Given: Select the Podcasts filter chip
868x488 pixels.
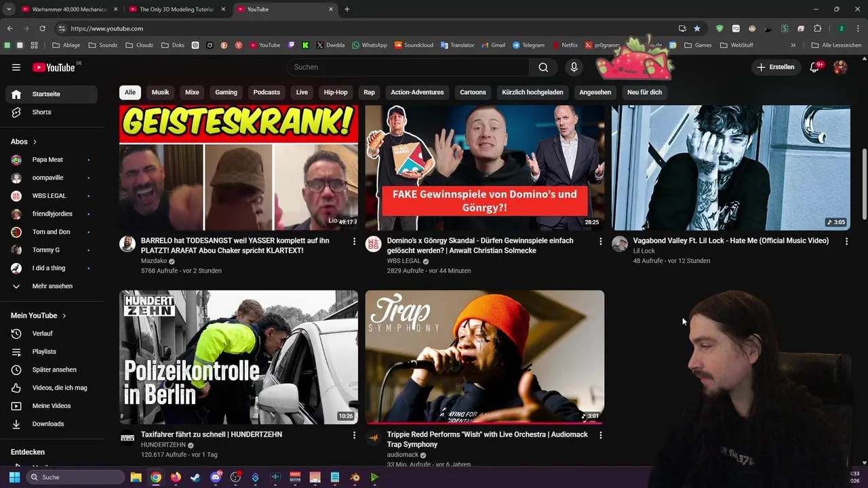Looking at the screenshot, I should click(267, 92).
